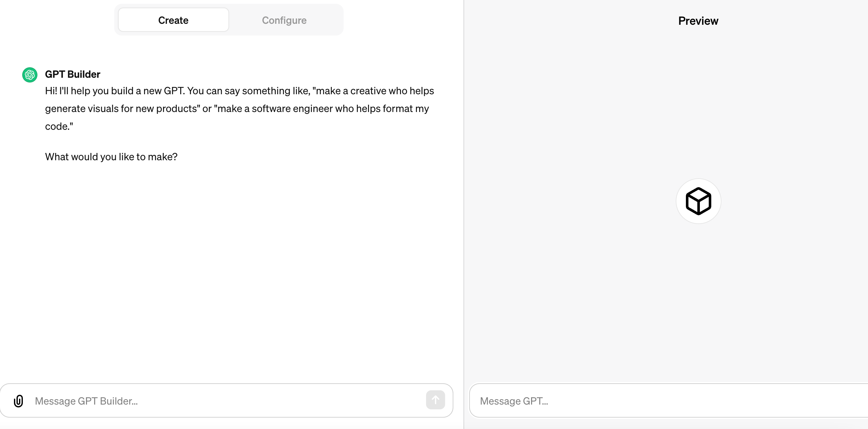Image resolution: width=868 pixels, height=429 pixels.
Task: Click the Preview heading
Action: click(x=698, y=21)
